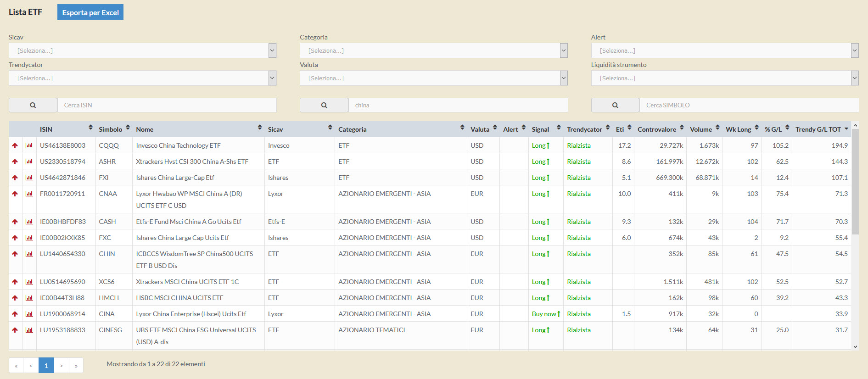
Task: Click the red up arrow for ASHR row
Action: pos(15,162)
